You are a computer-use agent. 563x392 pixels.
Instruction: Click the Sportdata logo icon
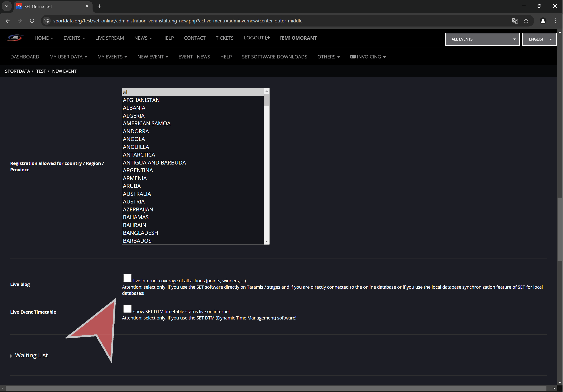[x=15, y=38]
